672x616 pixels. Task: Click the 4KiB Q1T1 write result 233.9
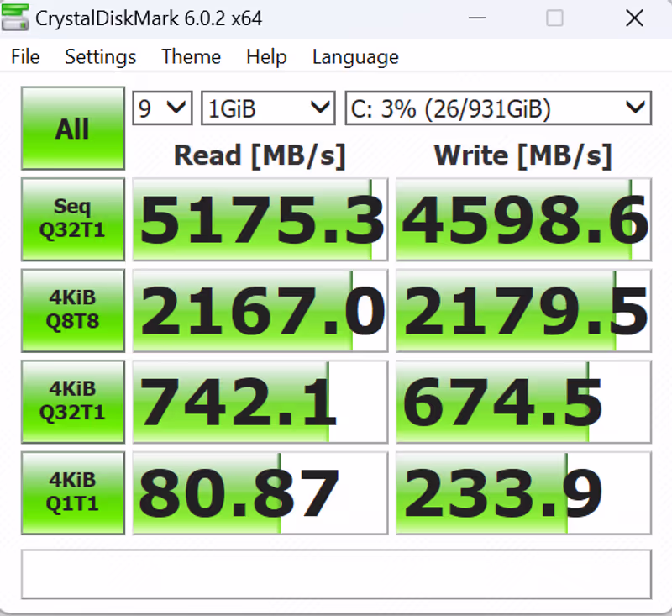click(x=523, y=493)
